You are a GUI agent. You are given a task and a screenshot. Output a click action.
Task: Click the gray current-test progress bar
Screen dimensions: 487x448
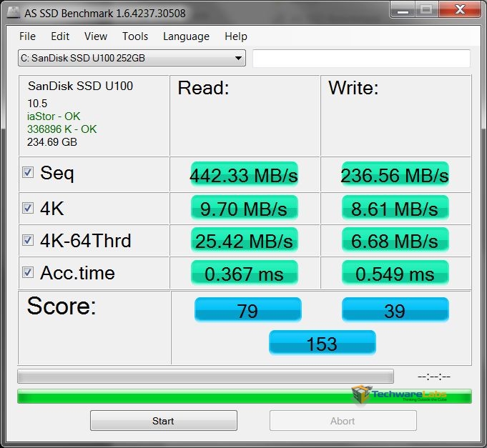tap(206, 376)
